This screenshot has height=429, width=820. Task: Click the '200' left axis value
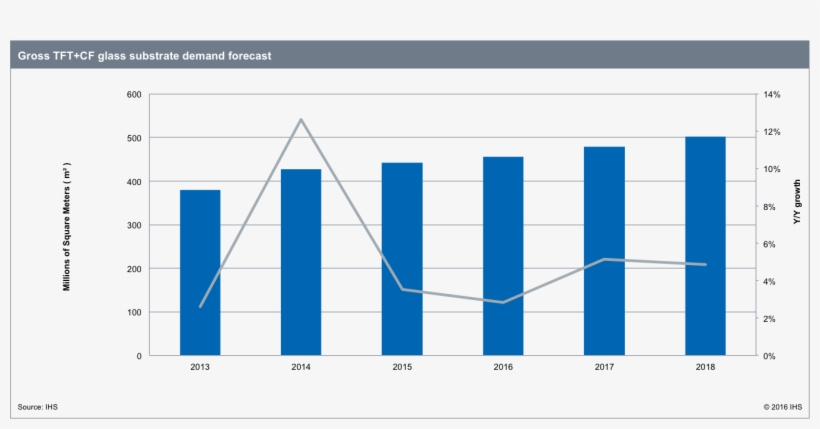pyautogui.click(x=134, y=269)
